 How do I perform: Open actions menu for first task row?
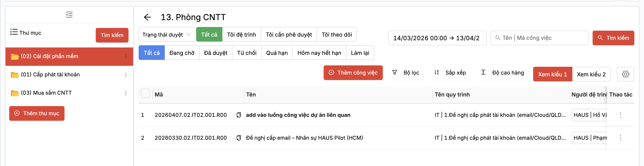pyautogui.click(x=620, y=115)
